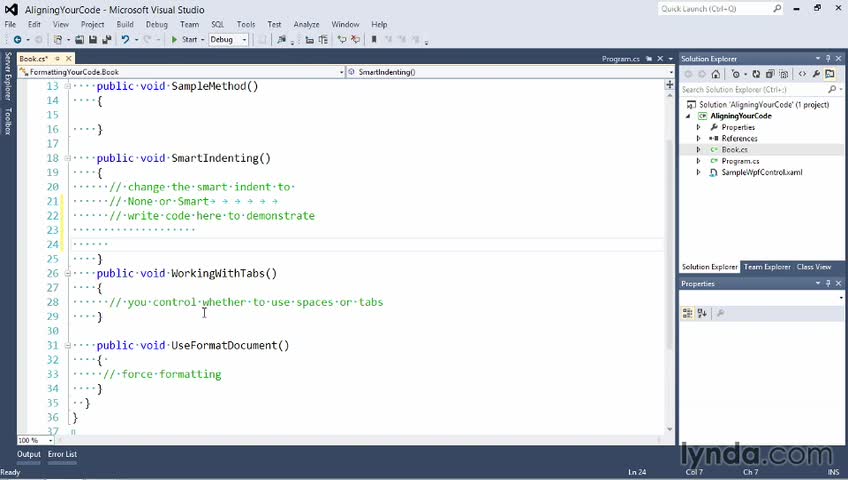Switch to the Team Explorer tab
Screen dimensions: 848x480
click(x=767, y=267)
